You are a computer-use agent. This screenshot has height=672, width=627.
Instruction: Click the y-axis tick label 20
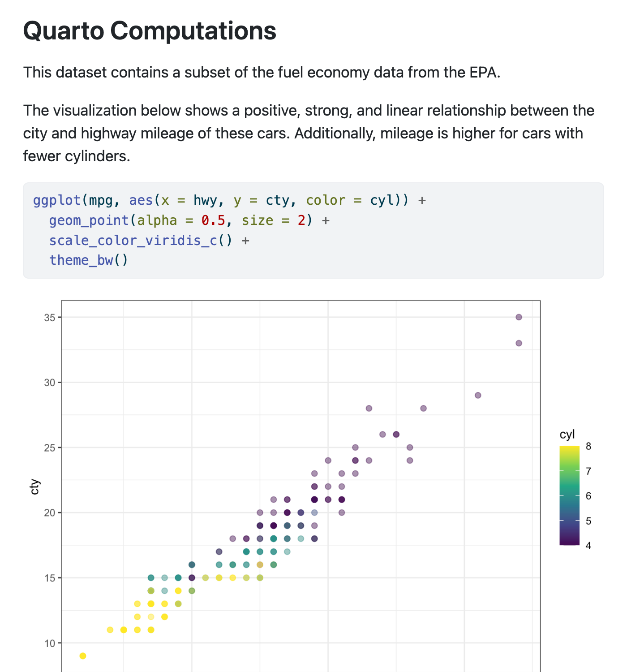(50, 513)
